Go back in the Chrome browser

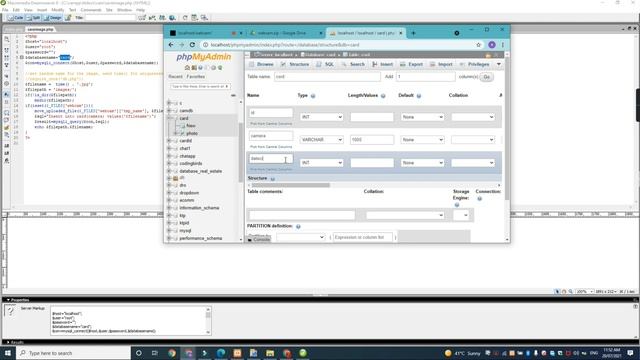(x=171, y=45)
